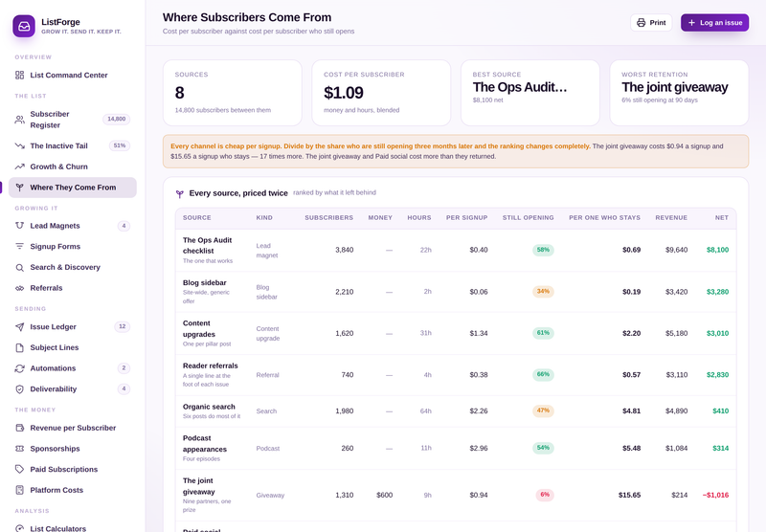Viewport: 766px width, 532px height.
Task: Click Podcast appearances source name
Action: point(205,444)
